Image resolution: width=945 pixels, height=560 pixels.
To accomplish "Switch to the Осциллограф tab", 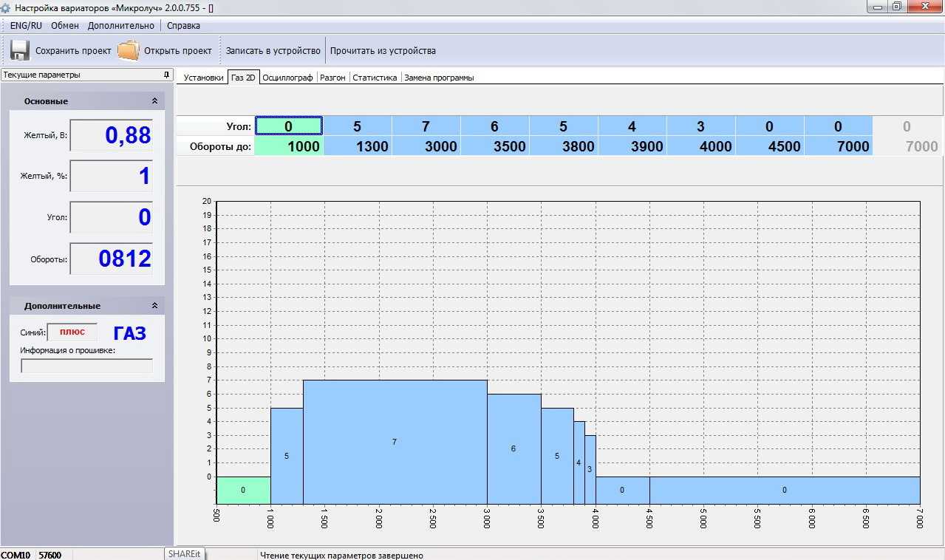I will coord(288,78).
